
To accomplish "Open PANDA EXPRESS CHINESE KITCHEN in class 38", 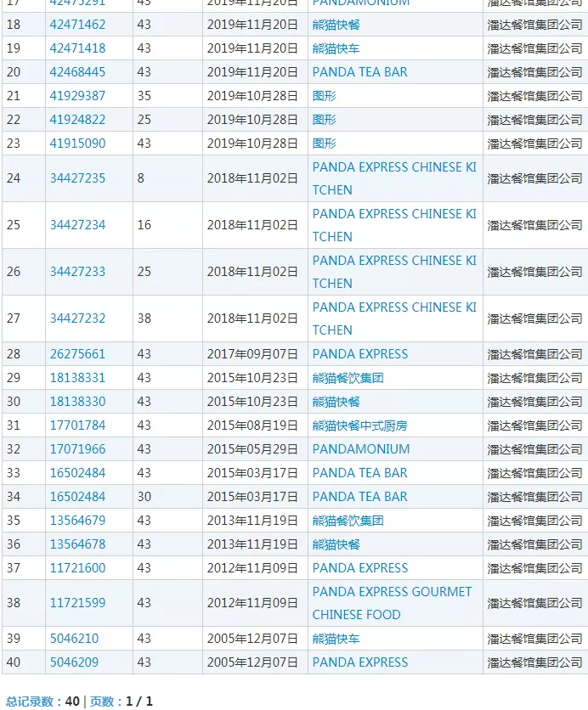I will (x=394, y=318).
